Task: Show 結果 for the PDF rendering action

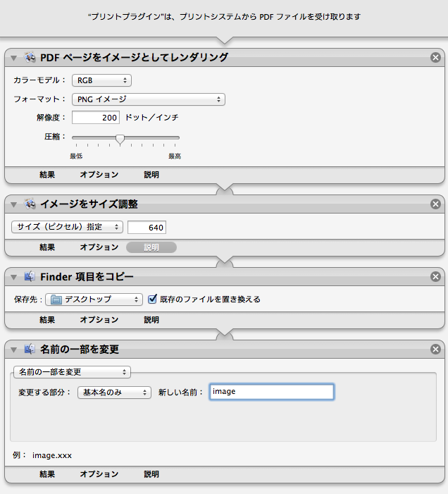Action: (47, 175)
